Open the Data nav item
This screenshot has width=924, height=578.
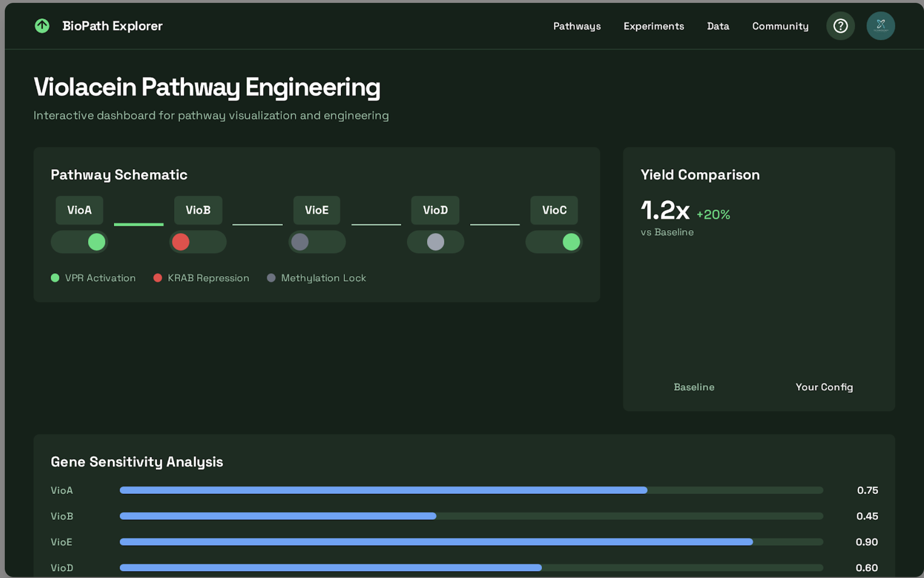click(718, 26)
